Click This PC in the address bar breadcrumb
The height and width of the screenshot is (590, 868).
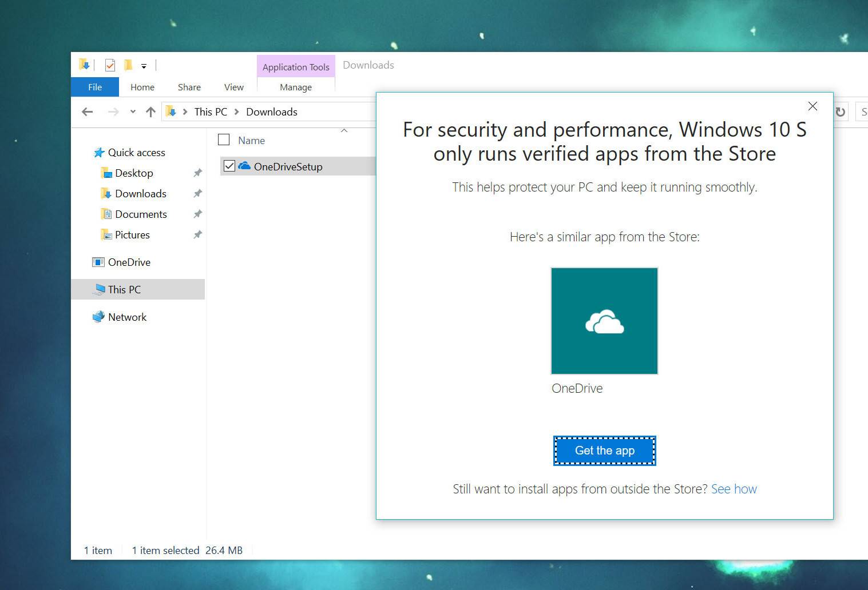211,112
